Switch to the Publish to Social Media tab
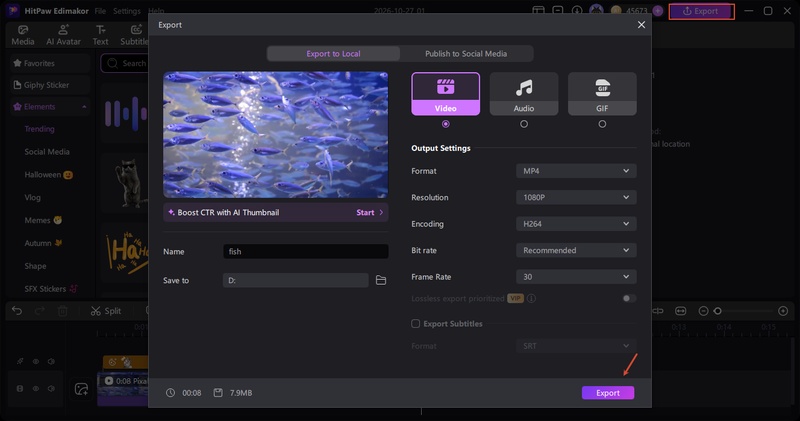800x421 pixels. click(466, 54)
